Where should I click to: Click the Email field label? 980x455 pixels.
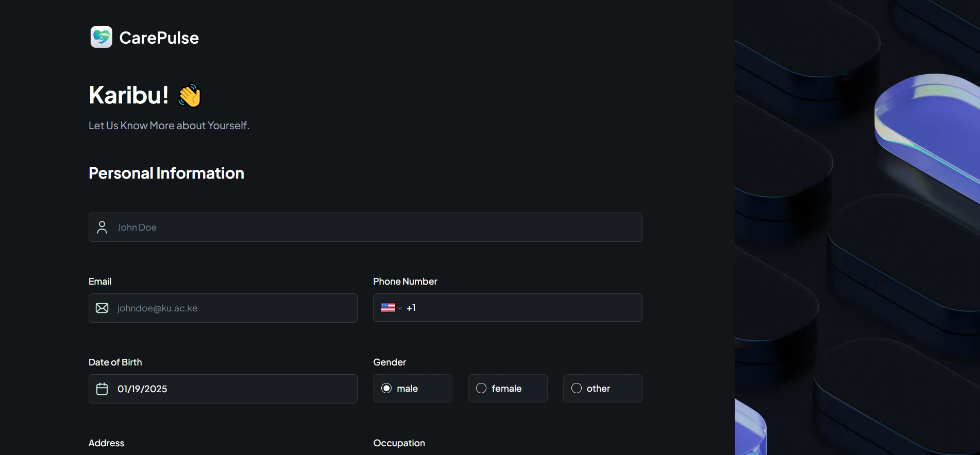(100, 282)
